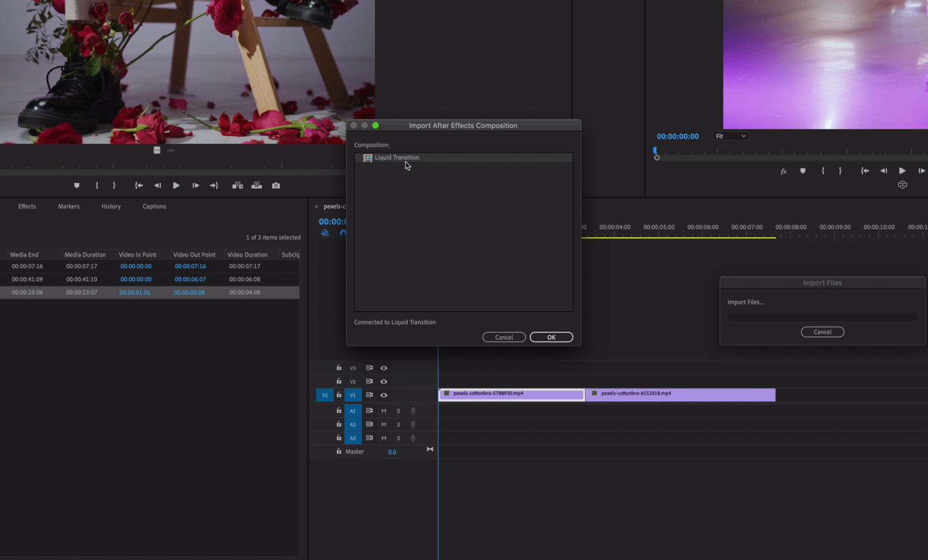928x560 pixels.
Task: Cancel the Import Files dialog
Action: click(822, 332)
